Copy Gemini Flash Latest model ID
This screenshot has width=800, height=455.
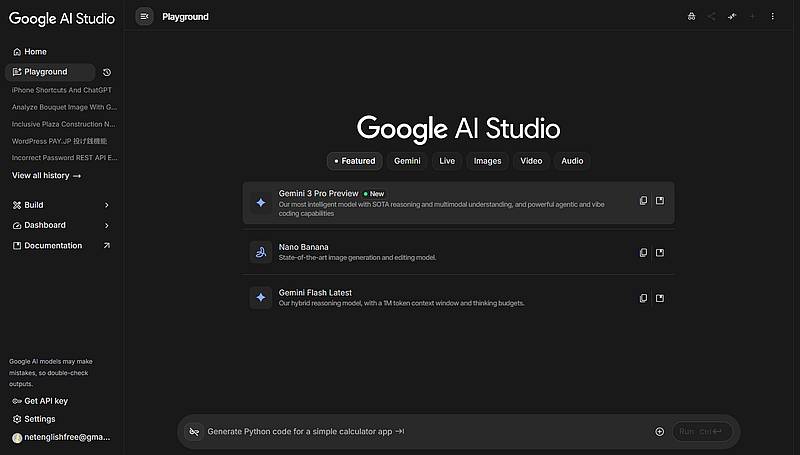643,298
